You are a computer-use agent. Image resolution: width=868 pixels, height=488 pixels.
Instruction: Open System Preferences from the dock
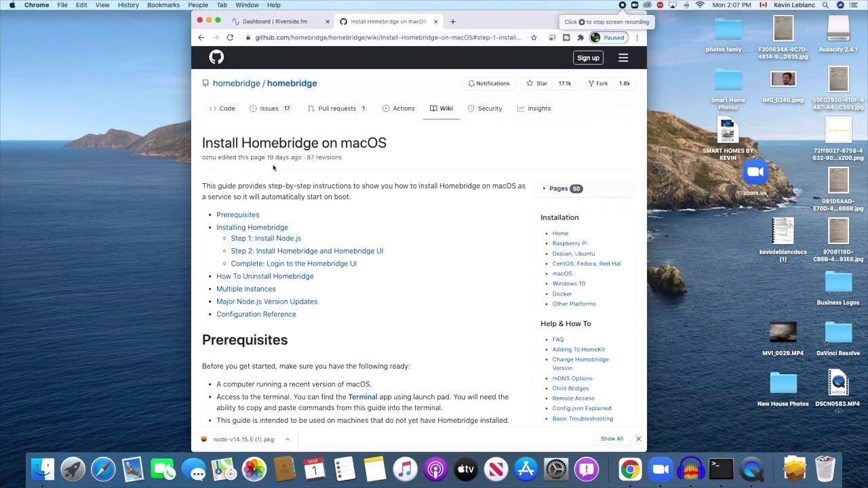coord(556,469)
